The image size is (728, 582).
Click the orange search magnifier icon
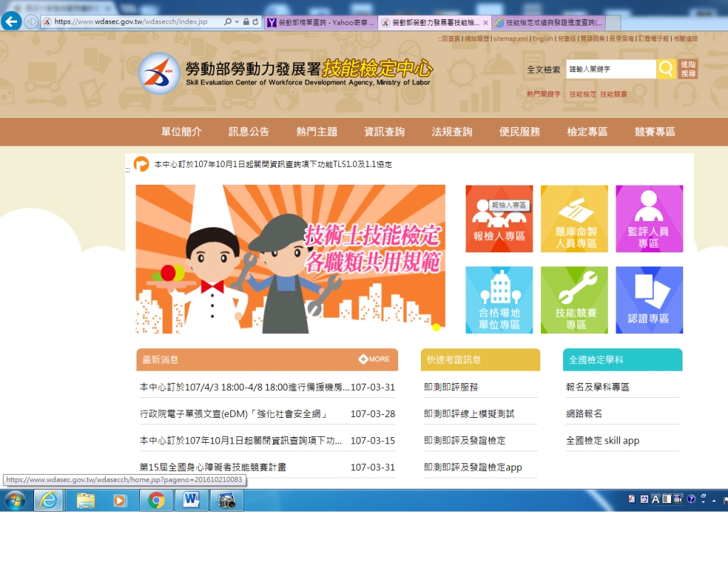pyautogui.click(x=665, y=69)
